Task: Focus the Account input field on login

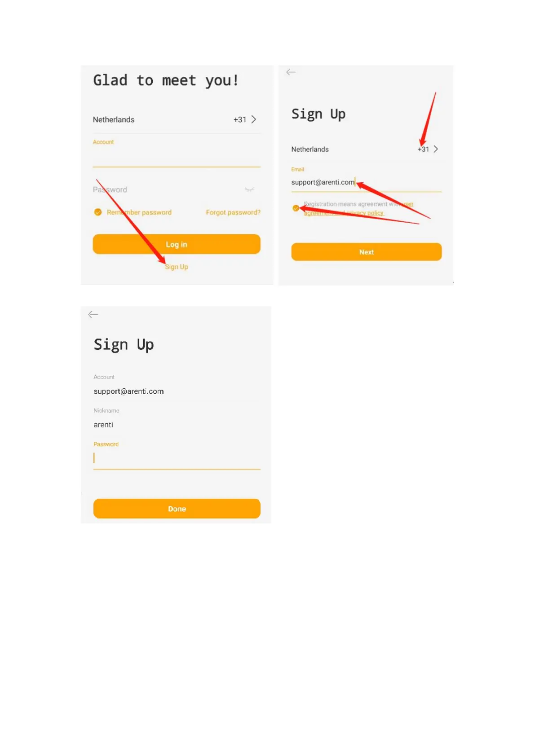Action: tap(177, 156)
